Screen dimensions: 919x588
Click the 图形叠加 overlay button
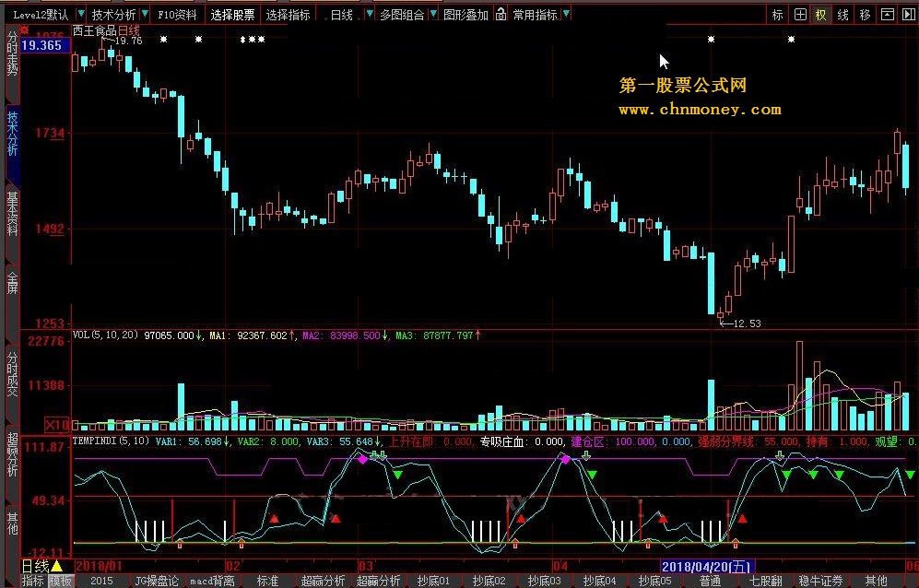tap(465, 15)
